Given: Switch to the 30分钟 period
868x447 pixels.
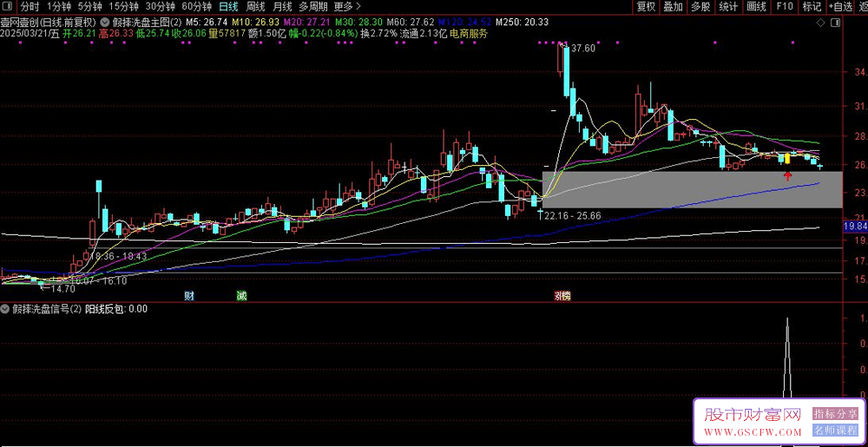Looking at the screenshot, I should tap(160, 7).
